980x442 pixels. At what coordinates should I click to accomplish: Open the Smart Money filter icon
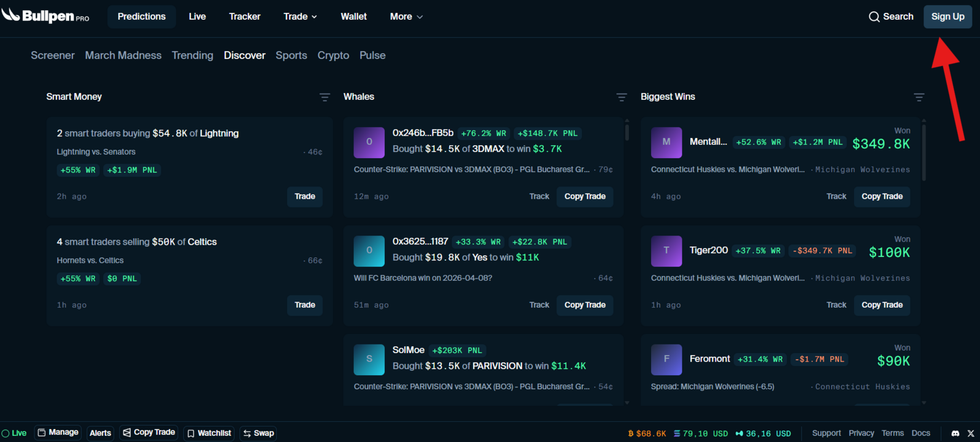(325, 97)
